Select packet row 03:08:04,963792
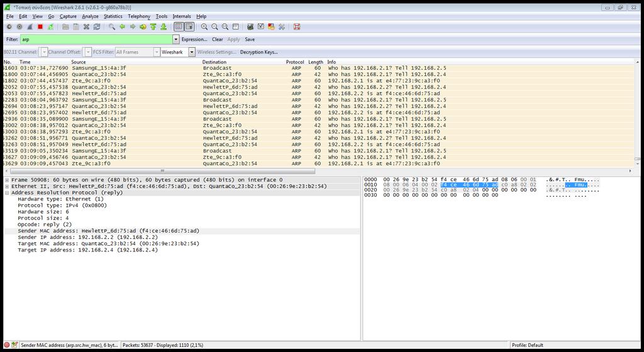Image resolution: width=644 pixels, height=352 pixels. click(x=318, y=100)
